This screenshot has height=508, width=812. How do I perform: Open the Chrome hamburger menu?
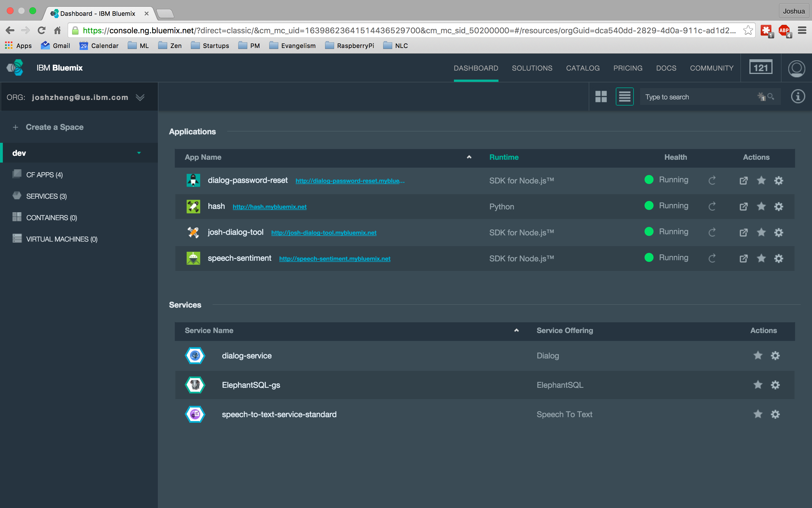coord(802,30)
